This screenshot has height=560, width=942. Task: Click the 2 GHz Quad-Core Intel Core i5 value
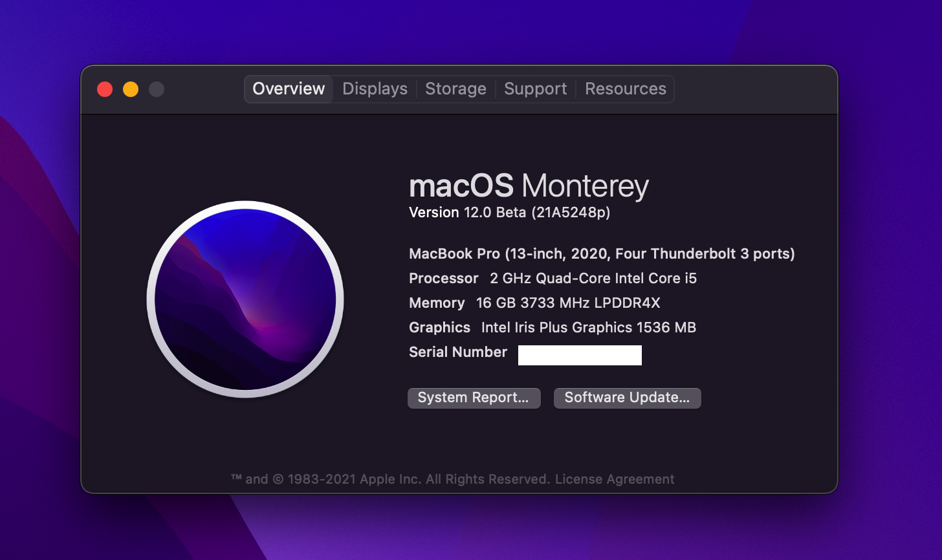(593, 278)
